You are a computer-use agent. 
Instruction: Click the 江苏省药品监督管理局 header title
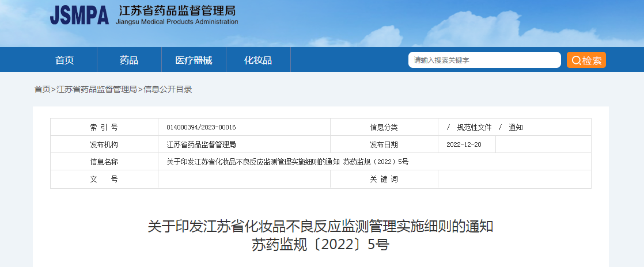coord(177,10)
